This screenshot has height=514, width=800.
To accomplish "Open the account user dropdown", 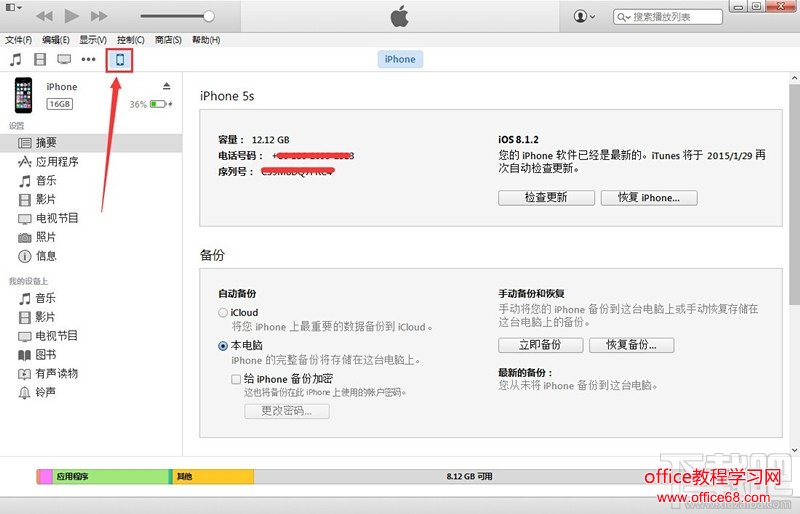I will pos(584,17).
